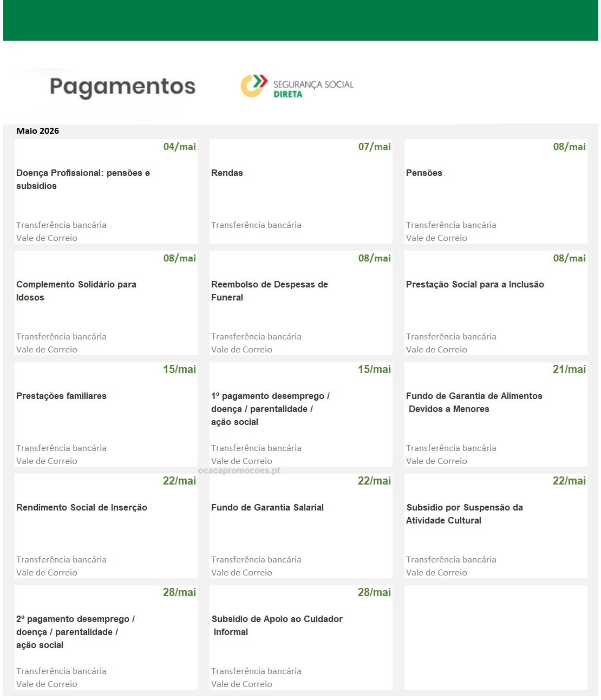Image resolution: width=601 pixels, height=700 pixels.
Task: Click the 2º pagamento desemprego entry
Action: pos(75,632)
